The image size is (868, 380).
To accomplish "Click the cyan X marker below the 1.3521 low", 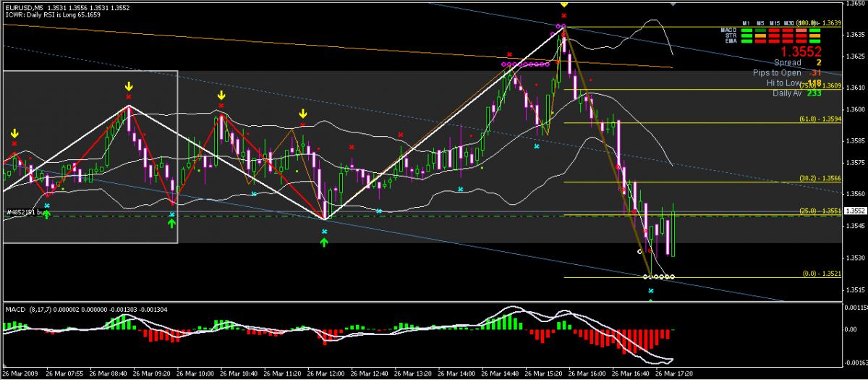I will 651,290.
